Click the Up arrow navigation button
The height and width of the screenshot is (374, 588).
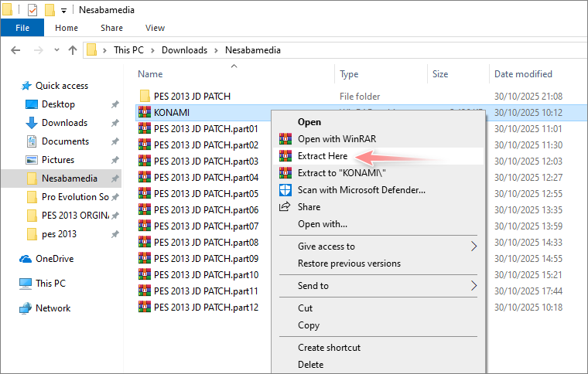click(x=73, y=50)
